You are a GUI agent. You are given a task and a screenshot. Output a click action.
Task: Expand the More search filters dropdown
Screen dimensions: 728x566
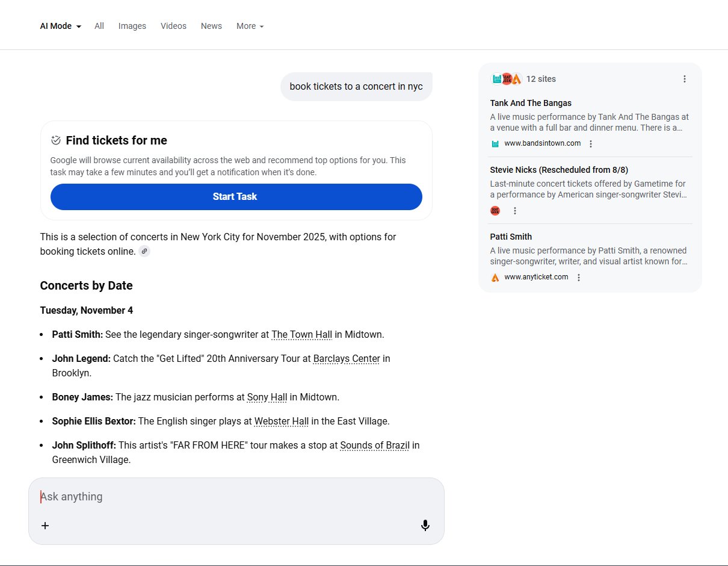[250, 26]
